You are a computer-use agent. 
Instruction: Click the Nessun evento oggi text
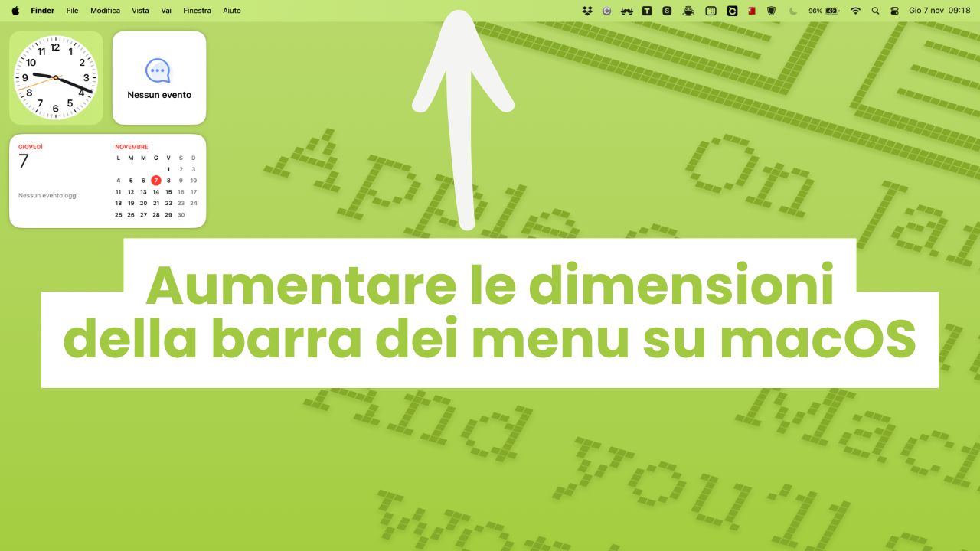click(47, 196)
